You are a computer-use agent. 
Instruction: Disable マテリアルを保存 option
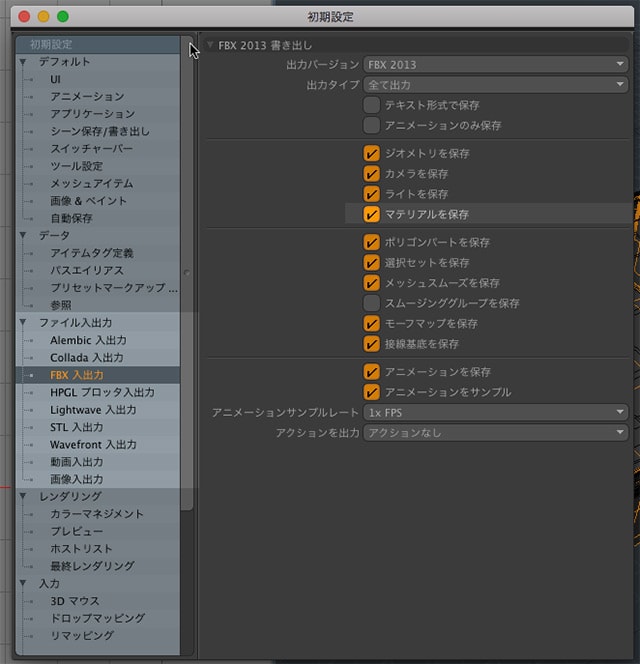[372, 214]
